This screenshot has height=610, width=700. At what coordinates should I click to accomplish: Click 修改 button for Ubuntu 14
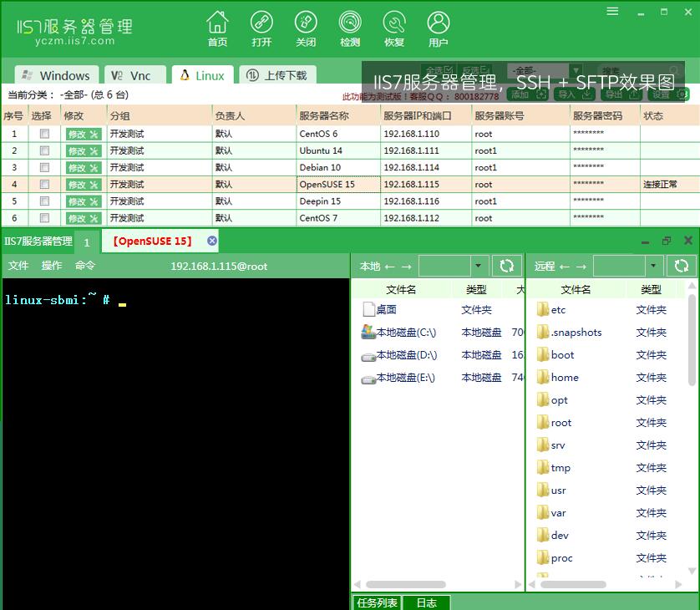pyautogui.click(x=83, y=151)
